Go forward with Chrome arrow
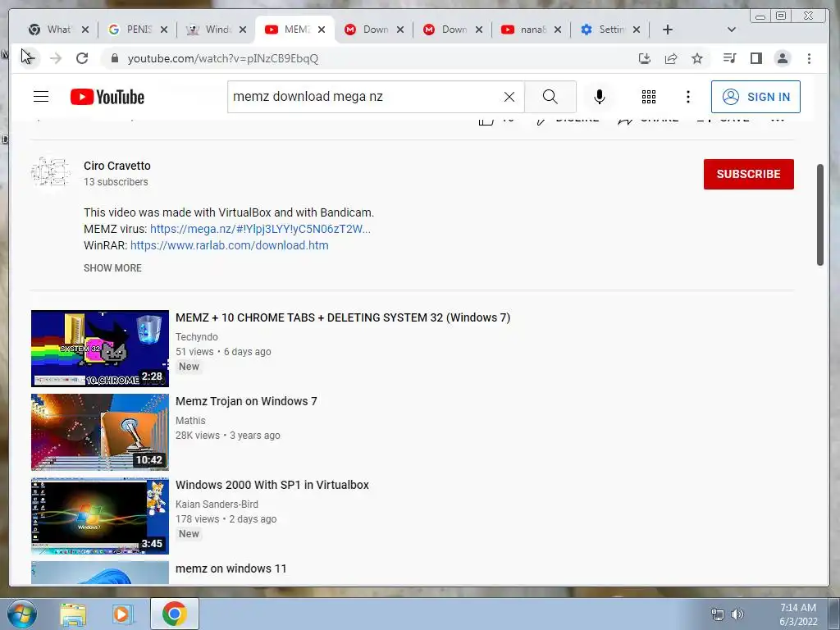Viewport: 840px width, 630px height. coord(55,58)
